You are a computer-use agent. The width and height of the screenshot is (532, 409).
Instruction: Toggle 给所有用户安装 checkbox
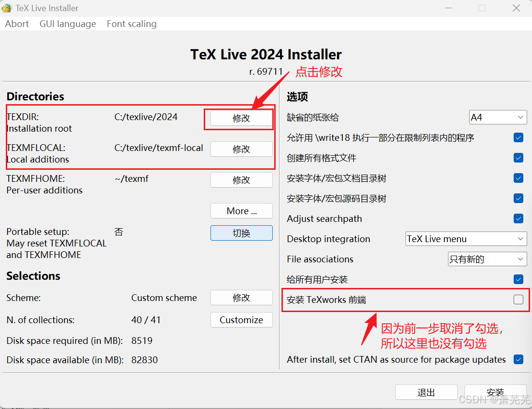518,280
